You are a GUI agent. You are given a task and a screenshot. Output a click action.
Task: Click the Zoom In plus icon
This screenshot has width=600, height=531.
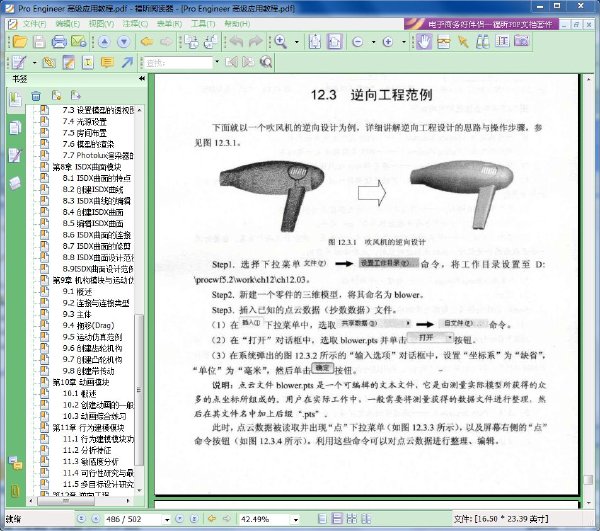pos(388,42)
